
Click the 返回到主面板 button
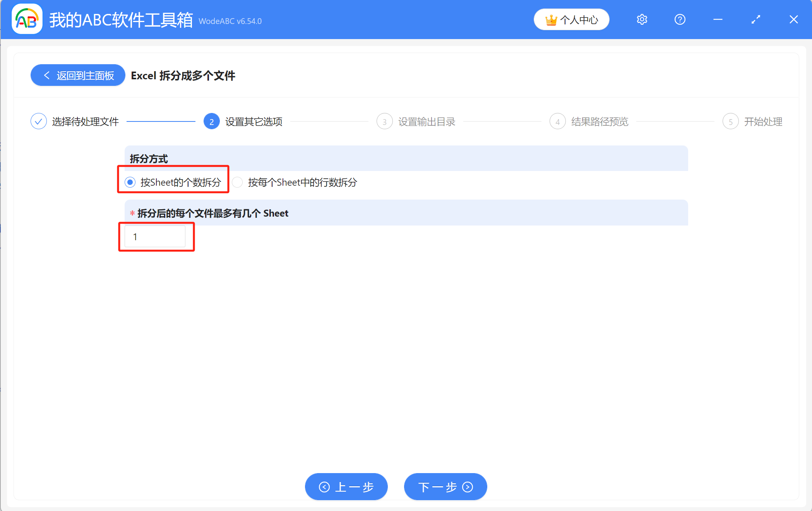(77, 75)
